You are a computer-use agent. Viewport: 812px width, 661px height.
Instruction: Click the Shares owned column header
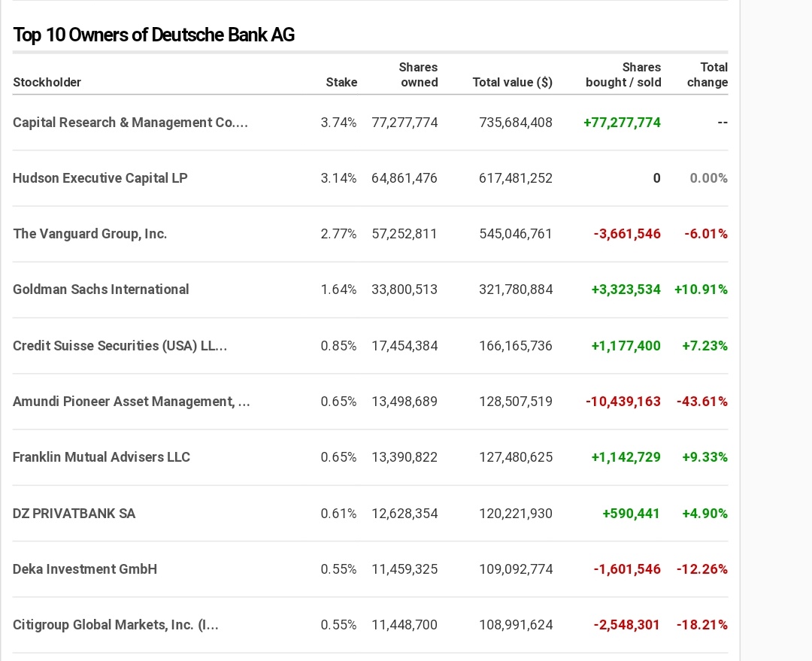coord(419,74)
